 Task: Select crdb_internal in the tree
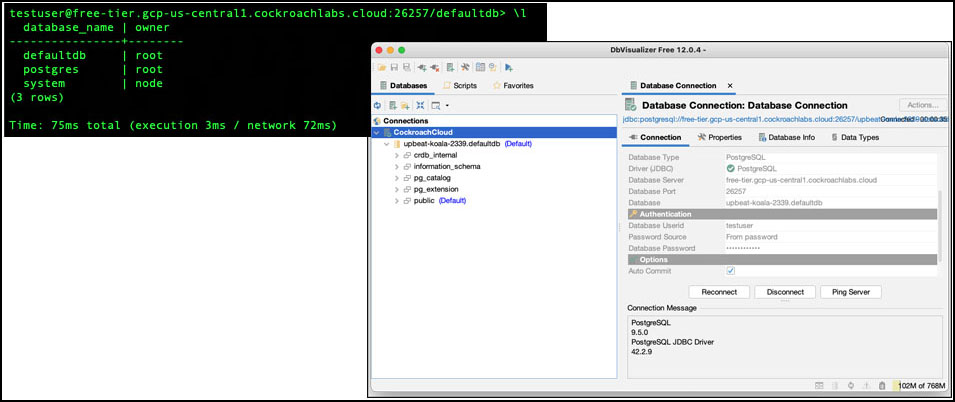point(435,155)
